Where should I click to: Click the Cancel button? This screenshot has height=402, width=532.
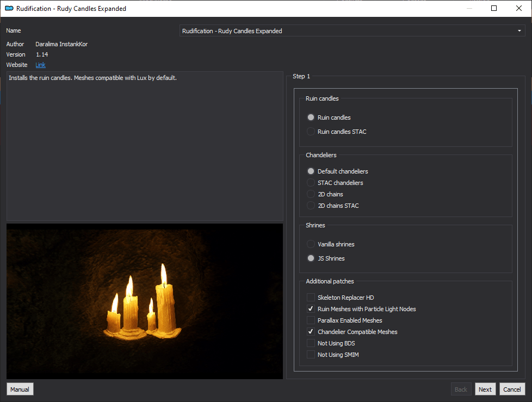click(x=512, y=389)
